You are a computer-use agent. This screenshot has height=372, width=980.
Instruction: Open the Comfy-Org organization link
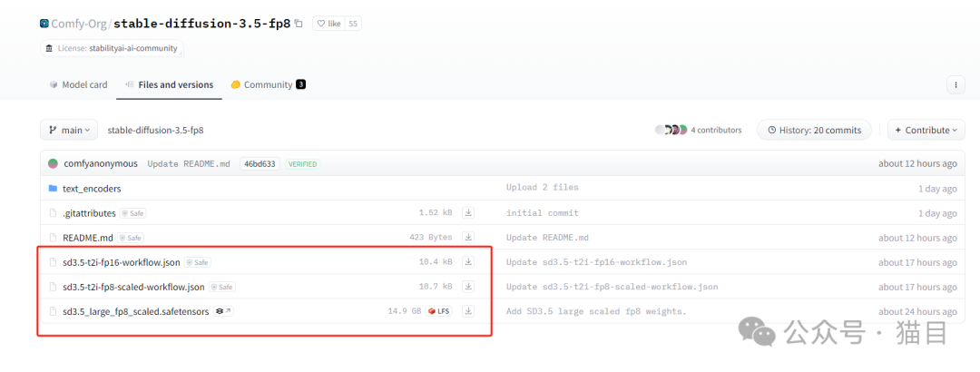[79, 24]
